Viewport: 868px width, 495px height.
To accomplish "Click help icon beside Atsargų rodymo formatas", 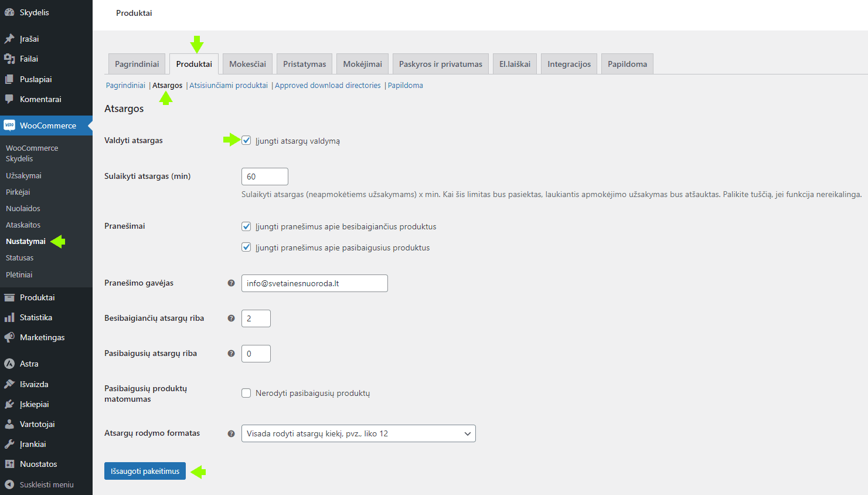I will pyautogui.click(x=231, y=433).
